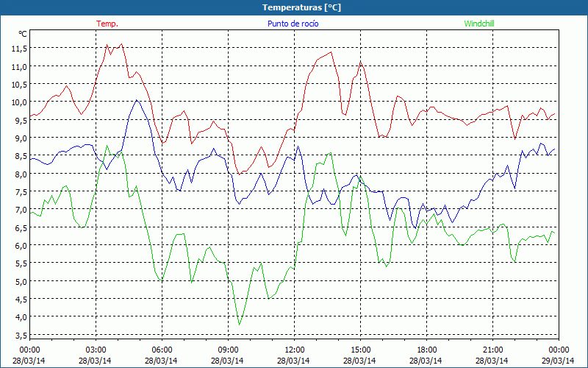Click the 4,5 y-axis value
588x368 pixels.
point(21,299)
